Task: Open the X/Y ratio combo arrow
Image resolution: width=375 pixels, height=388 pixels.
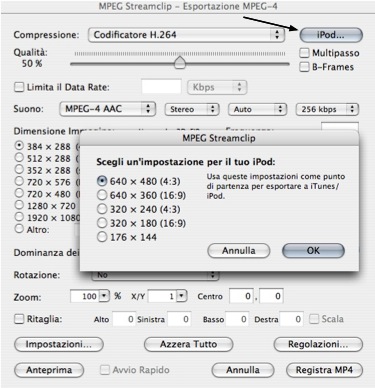Action: pos(181,296)
